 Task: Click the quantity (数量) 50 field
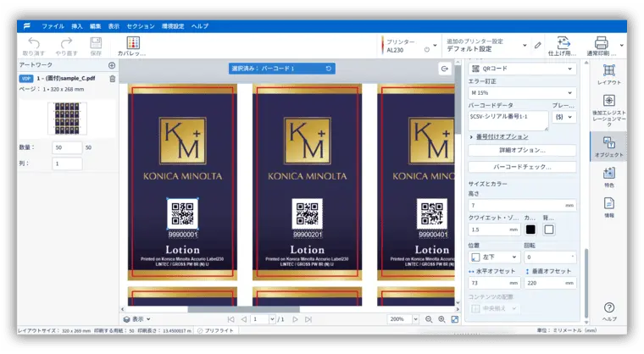tap(67, 147)
